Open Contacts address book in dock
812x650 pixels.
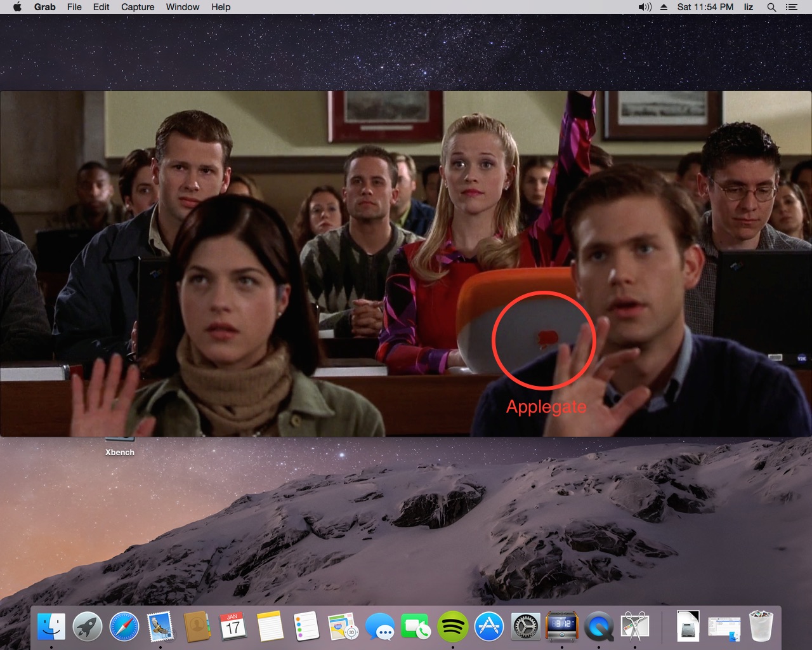point(197,627)
